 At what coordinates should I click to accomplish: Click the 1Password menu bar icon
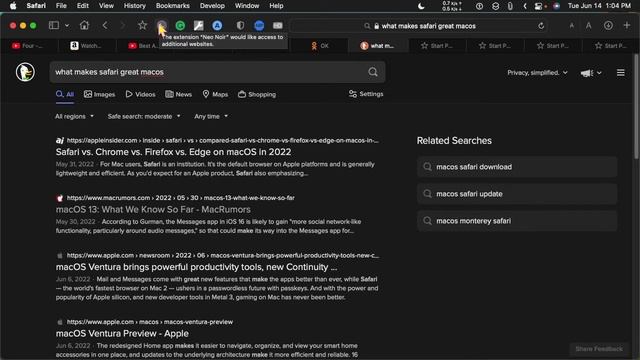click(479, 6)
